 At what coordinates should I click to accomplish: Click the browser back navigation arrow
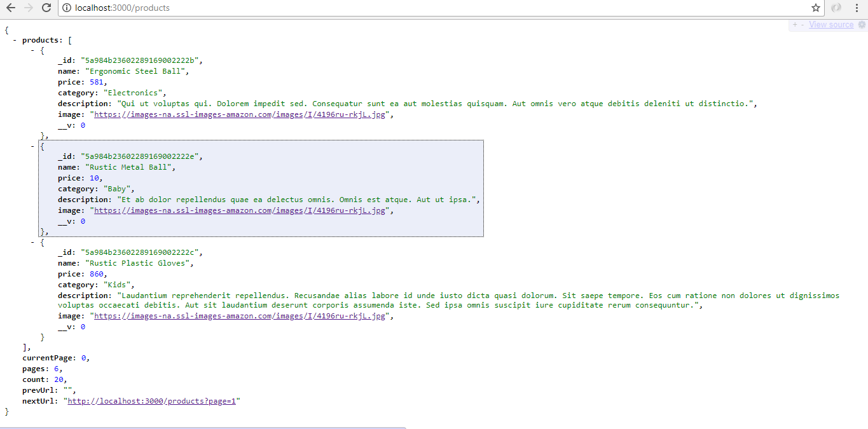[10, 8]
